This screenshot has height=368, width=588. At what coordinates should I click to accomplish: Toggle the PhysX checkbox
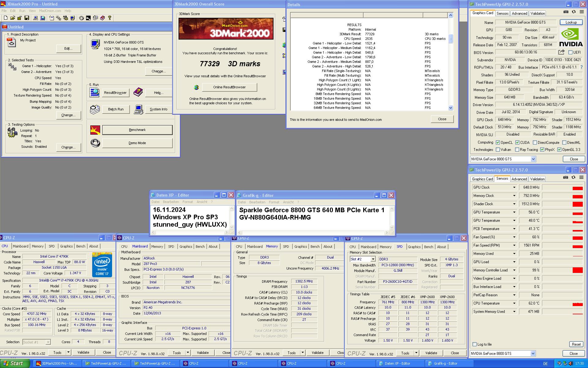pyautogui.click(x=542, y=150)
